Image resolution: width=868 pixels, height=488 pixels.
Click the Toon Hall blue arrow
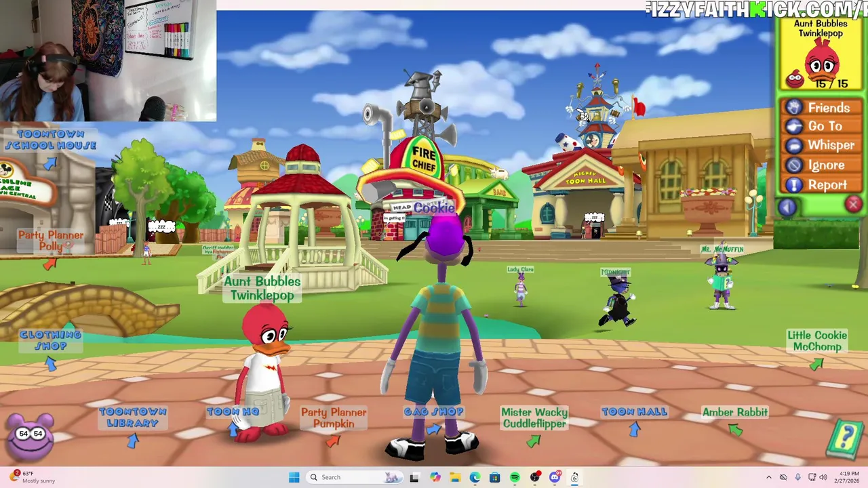coord(633,428)
